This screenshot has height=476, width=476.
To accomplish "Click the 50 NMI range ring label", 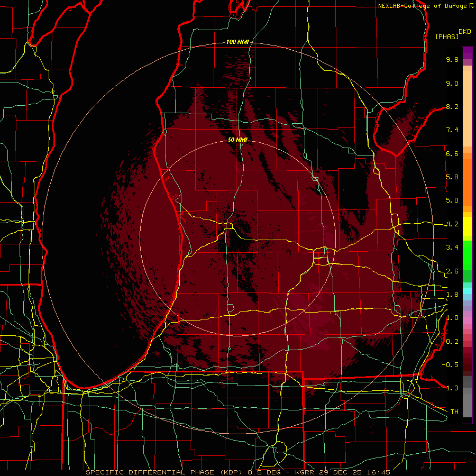I will [237, 140].
